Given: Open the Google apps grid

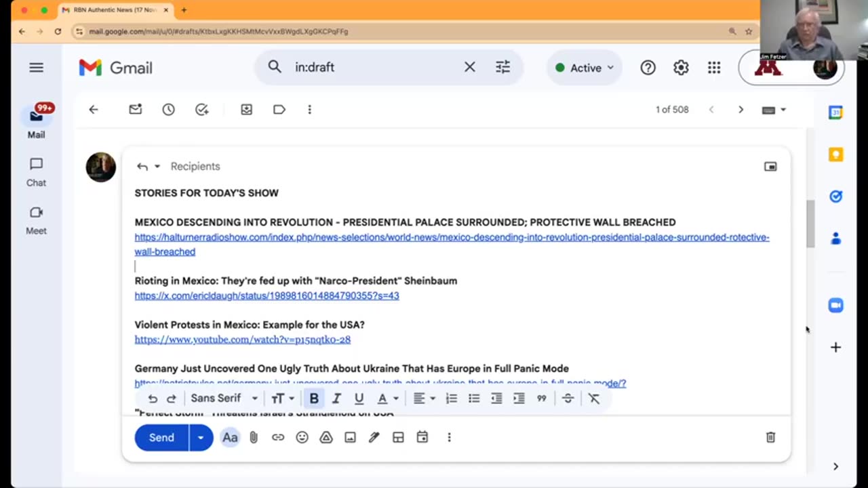Looking at the screenshot, I should click(714, 68).
